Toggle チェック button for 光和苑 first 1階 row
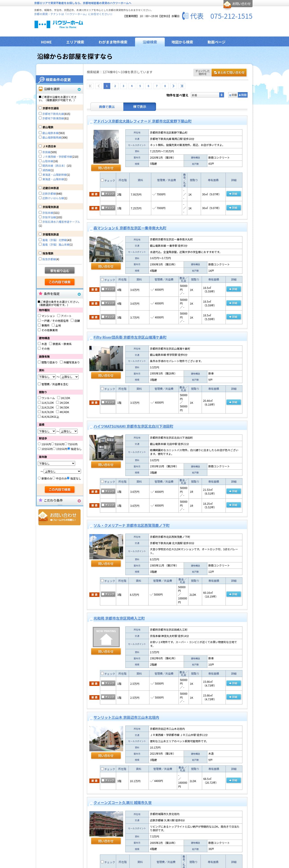289x868 pixels. pyautogui.click(x=108, y=683)
